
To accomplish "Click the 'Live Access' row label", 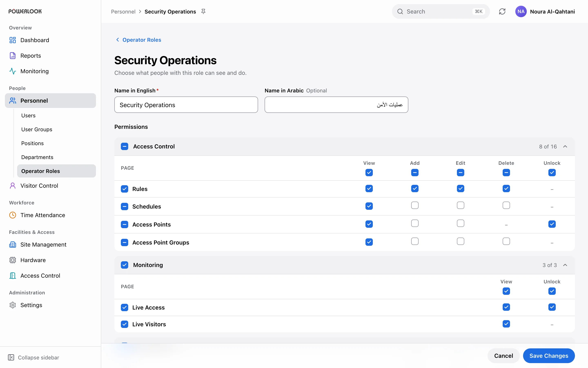I will click(x=148, y=308).
